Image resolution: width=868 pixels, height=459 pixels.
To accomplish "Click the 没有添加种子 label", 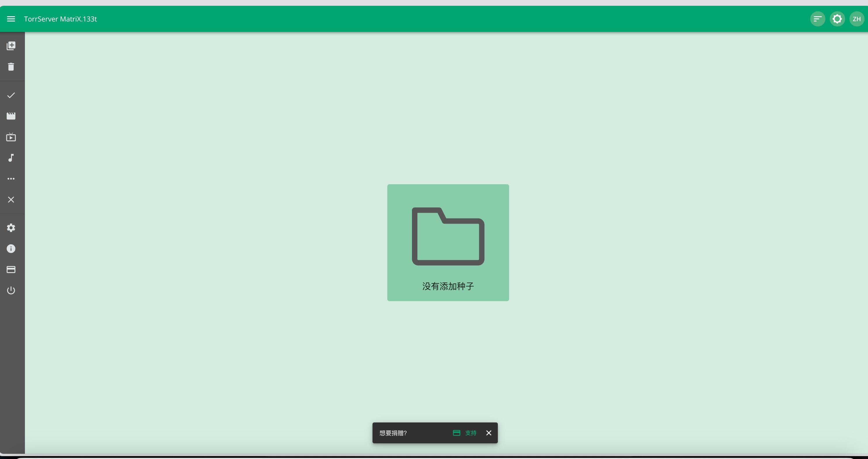I will 448,286.
